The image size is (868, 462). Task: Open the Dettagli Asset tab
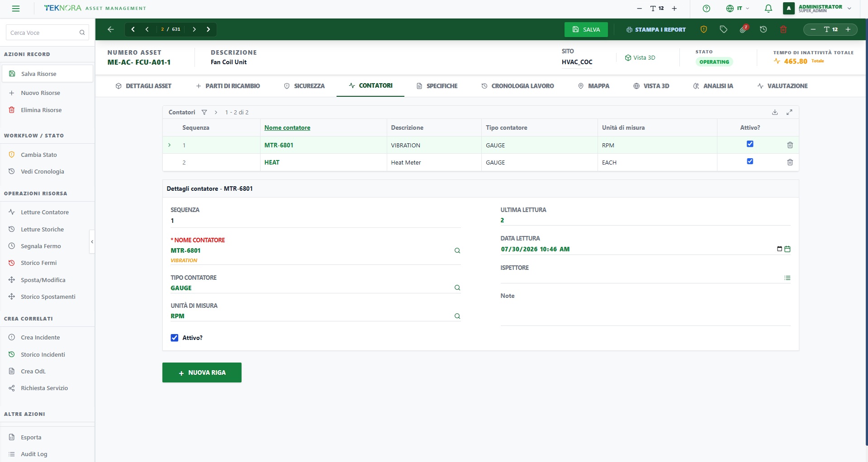pyautogui.click(x=143, y=86)
